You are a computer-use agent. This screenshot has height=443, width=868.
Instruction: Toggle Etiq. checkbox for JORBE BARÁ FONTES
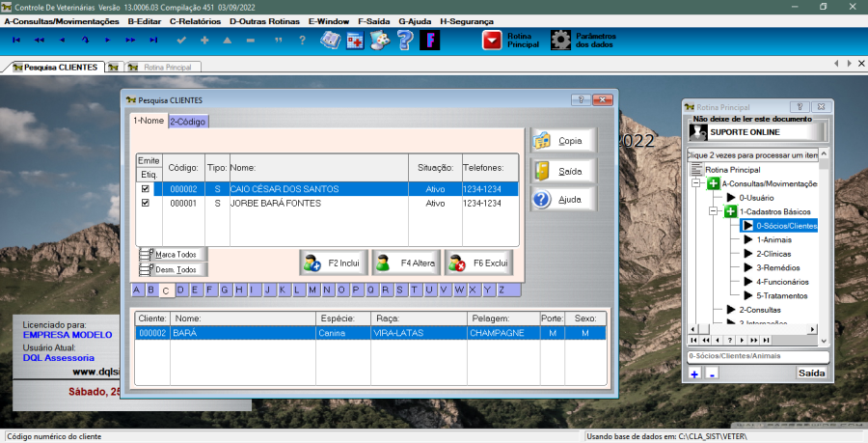(146, 204)
